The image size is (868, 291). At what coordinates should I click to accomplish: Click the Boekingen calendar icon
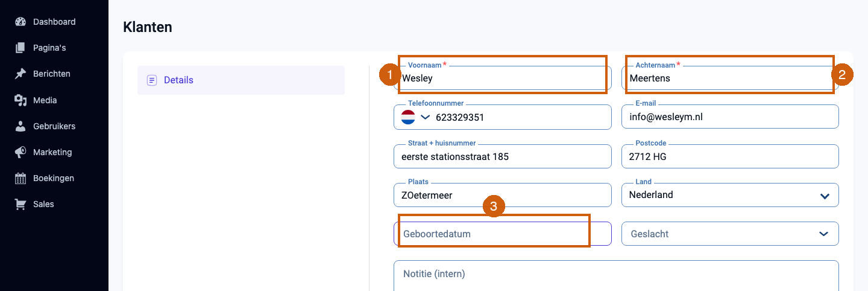pos(20,178)
